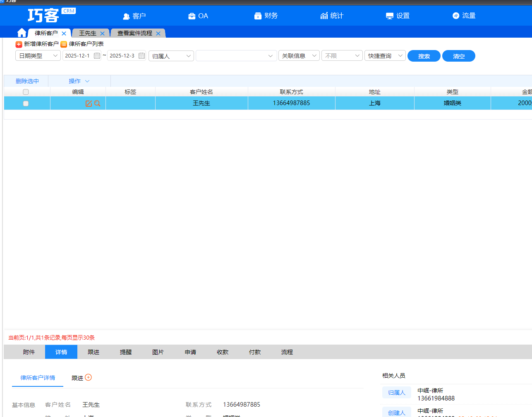Click the plus icon next to 跟进
This screenshot has width=532, height=417.
pos(88,377)
